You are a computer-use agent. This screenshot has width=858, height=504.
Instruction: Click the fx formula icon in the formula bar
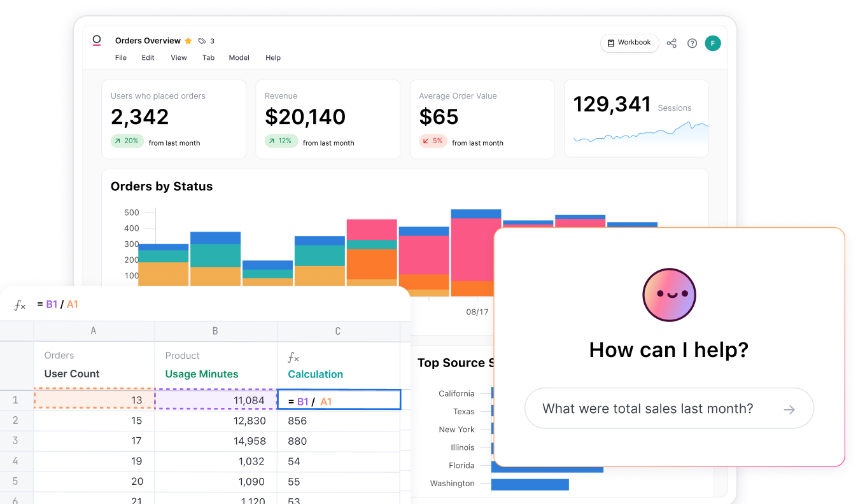click(x=20, y=304)
